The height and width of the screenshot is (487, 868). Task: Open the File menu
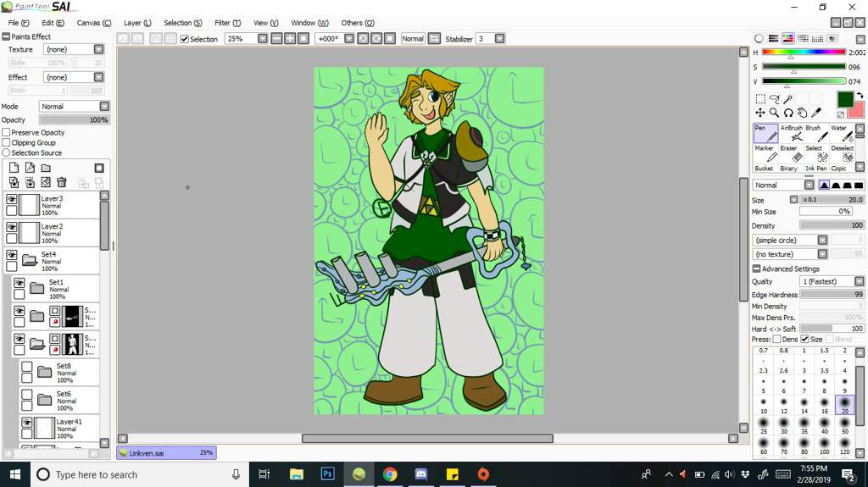point(19,23)
